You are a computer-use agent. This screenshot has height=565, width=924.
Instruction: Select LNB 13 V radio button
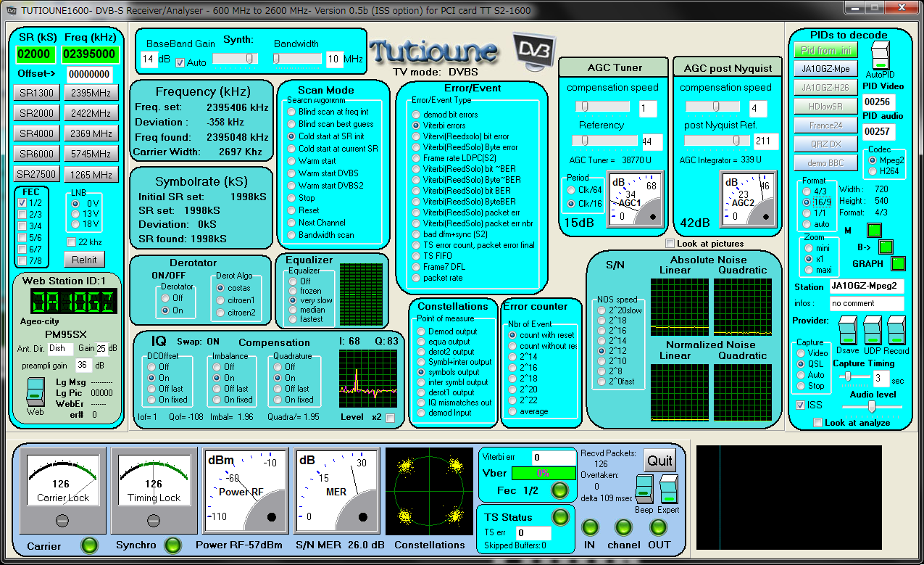click(x=75, y=214)
